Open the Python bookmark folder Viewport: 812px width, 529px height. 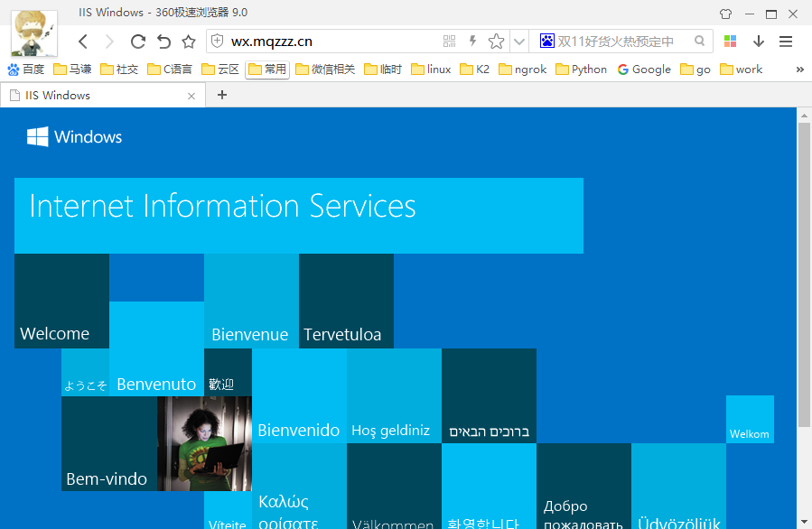pyautogui.click(x=581, y=70)
